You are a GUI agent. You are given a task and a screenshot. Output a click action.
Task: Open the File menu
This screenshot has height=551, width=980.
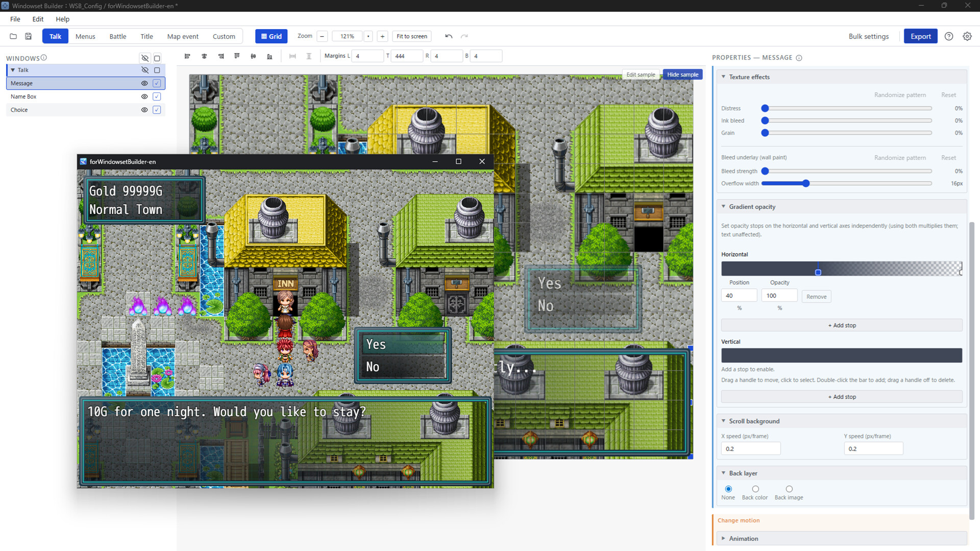[x=15, y=19]
